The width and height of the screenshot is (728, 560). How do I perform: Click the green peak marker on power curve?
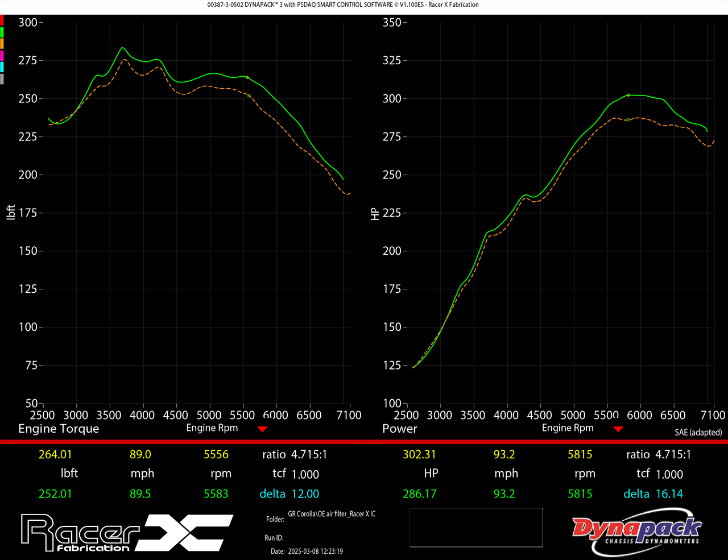pos(628,95)
